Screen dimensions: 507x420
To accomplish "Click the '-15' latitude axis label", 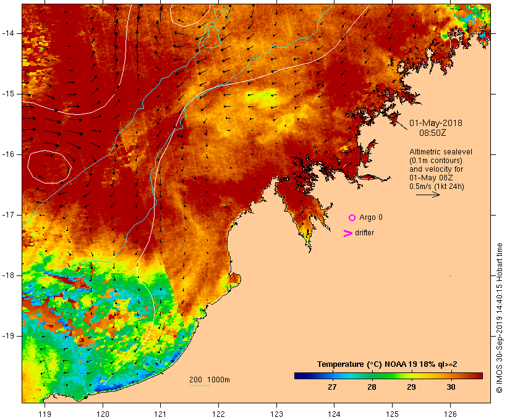I will [8, 94].
